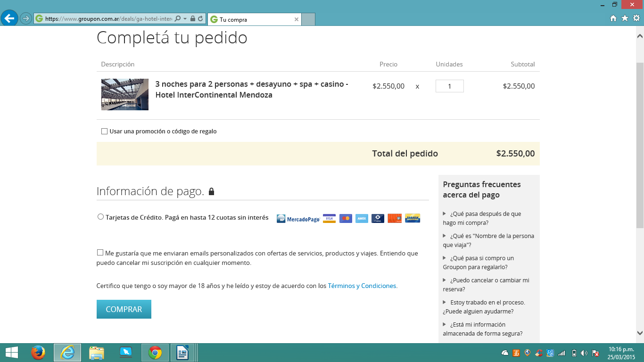Click the address bar security lock icon
Screen dimensions: 644x362
click(193, 19)
